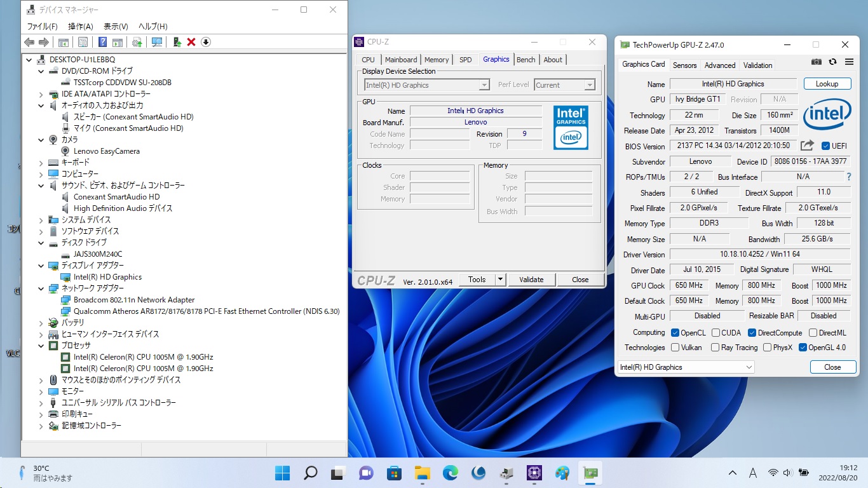Select Intel(R) HD Graphics in device tree
Screen dimensions: 868x488
click(107, 277)
